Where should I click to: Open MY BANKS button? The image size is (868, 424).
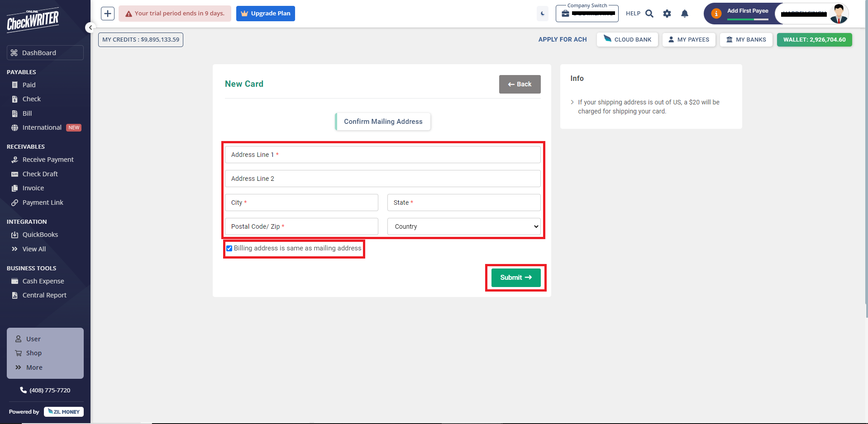click(746, 40)
